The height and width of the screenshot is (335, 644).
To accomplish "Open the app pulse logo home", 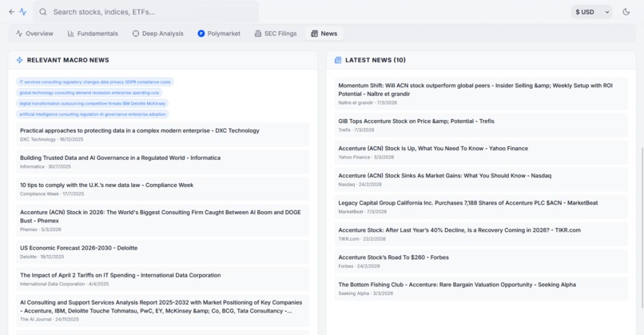I will pyautogui.click(x=23, y=12).
